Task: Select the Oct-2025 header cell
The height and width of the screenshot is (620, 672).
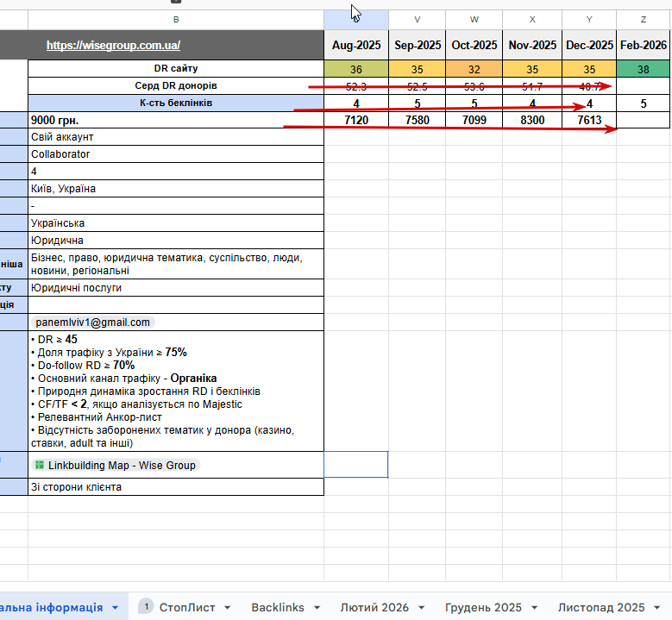Action: coord(474,45)
